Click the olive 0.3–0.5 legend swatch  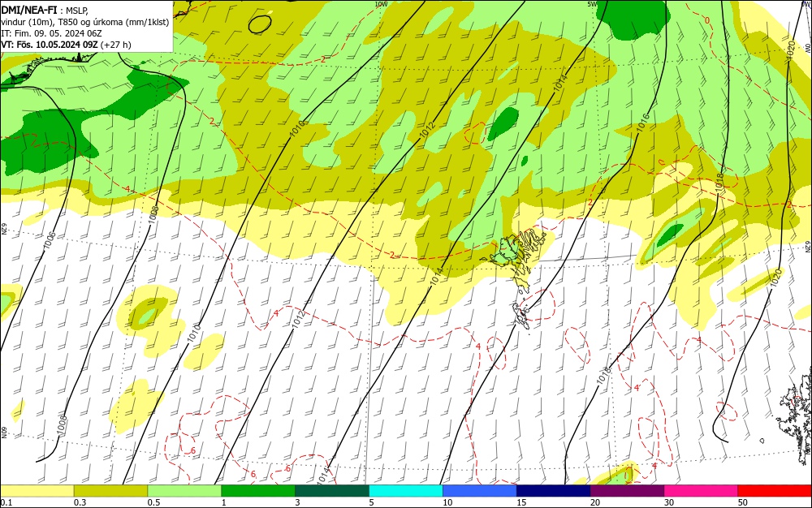click(110, 491)
